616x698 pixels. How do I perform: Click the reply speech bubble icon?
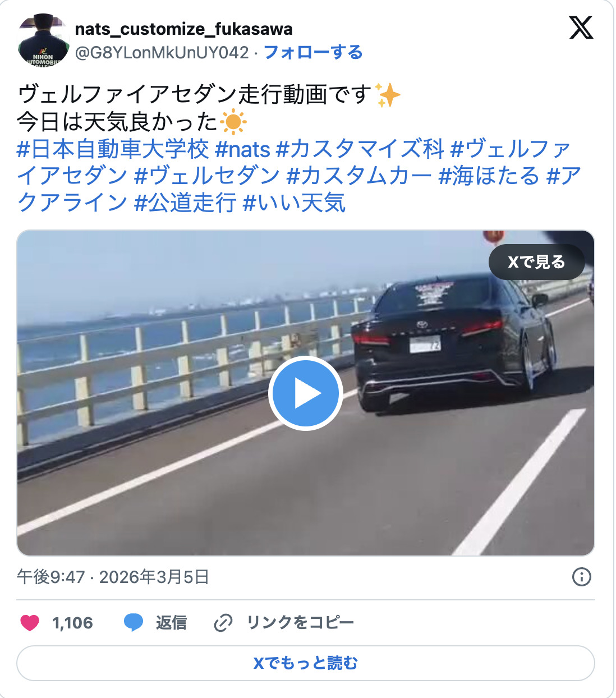coord(134,623)
